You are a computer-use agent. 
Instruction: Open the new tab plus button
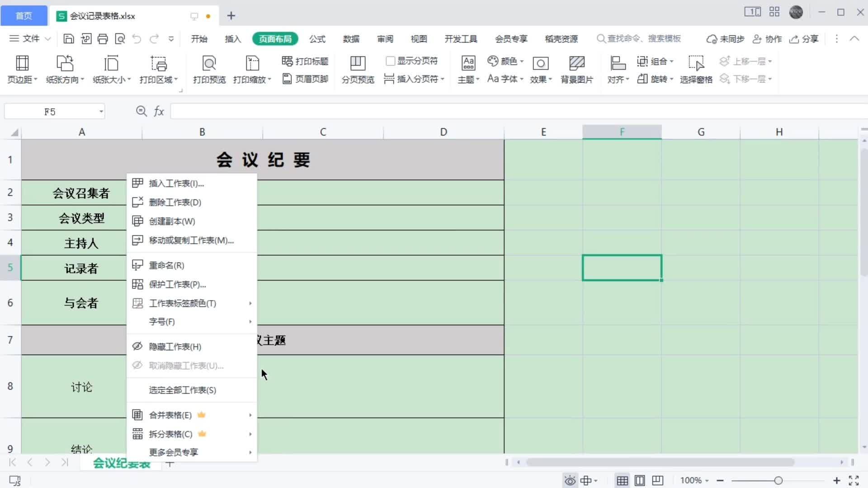pos(231,16)
